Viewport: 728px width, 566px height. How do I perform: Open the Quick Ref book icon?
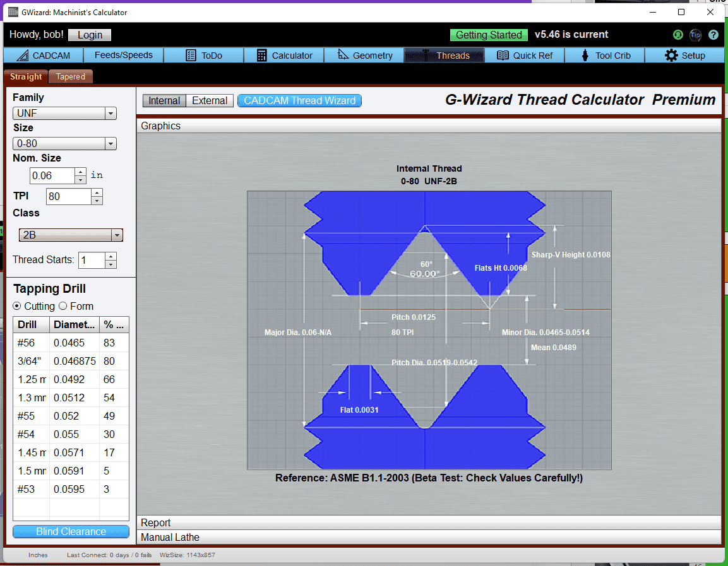pos(502,55)
